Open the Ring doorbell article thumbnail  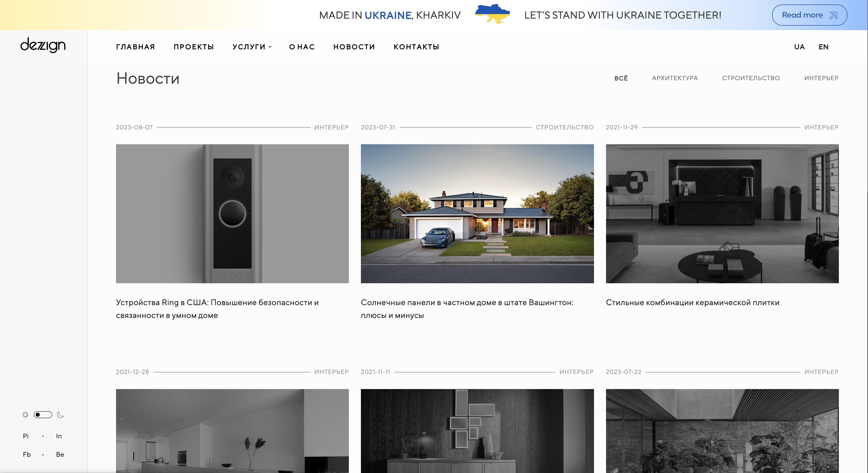[x=232, y=214]
